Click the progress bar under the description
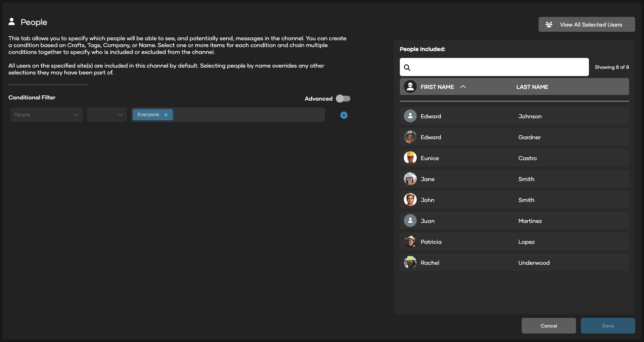 tap(49, 84)
